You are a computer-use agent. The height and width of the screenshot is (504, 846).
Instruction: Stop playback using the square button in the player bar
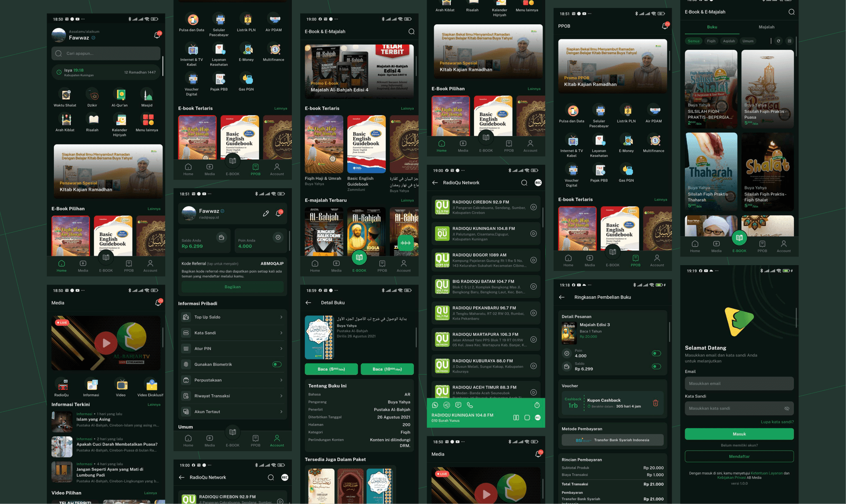(x=527, y=417)
